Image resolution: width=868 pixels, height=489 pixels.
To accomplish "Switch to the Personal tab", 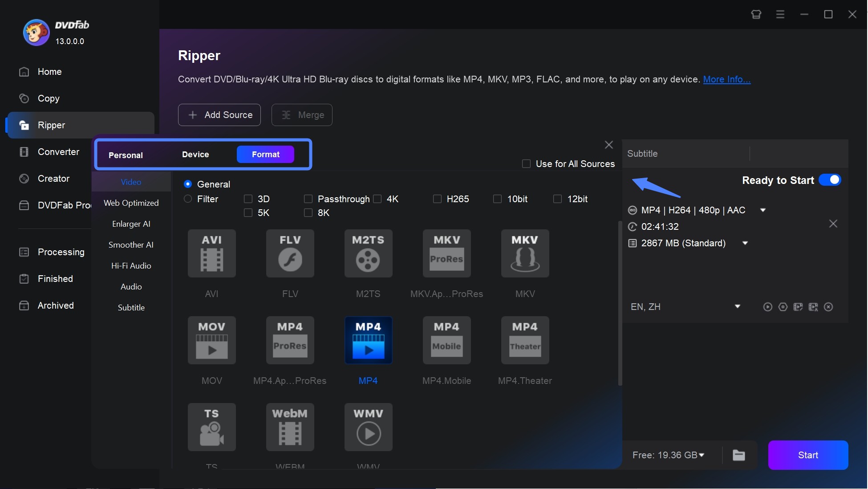I will [x=126, y=155].
